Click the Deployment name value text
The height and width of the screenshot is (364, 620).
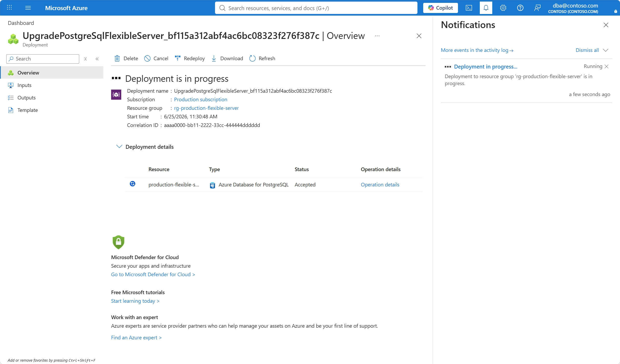pos(253,91)
